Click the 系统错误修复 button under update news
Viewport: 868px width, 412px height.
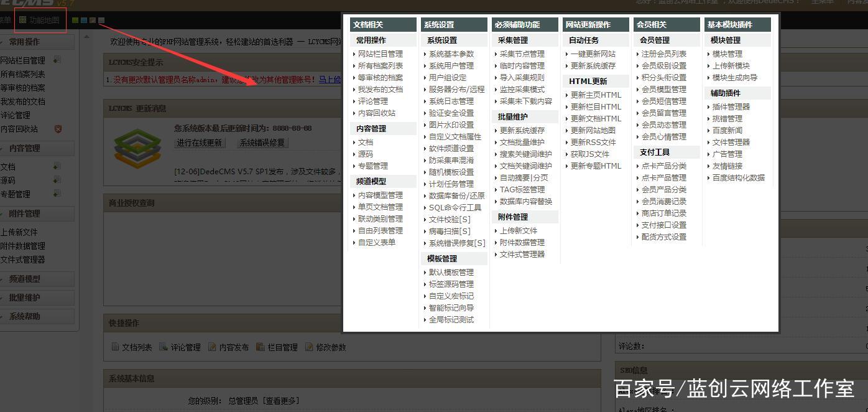coord(262,143)
